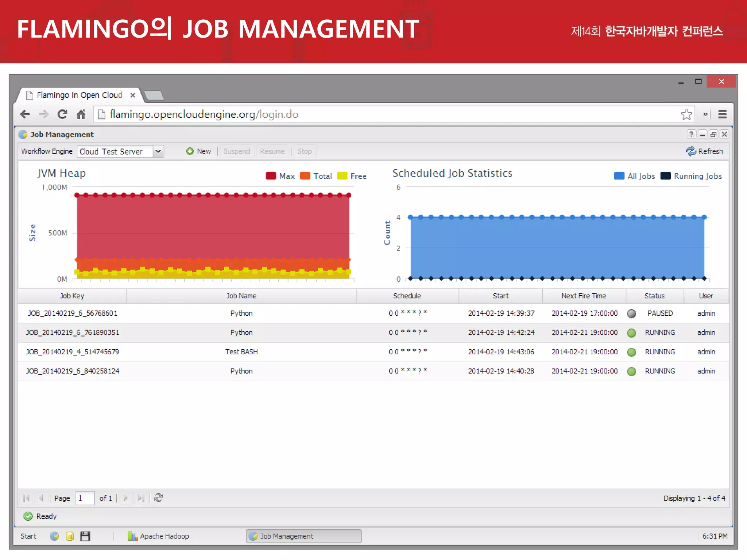Open Apache Hadoop from the taskbar
Screen dimensions: 747x560
pyautogui.click(x=158, y=536)
